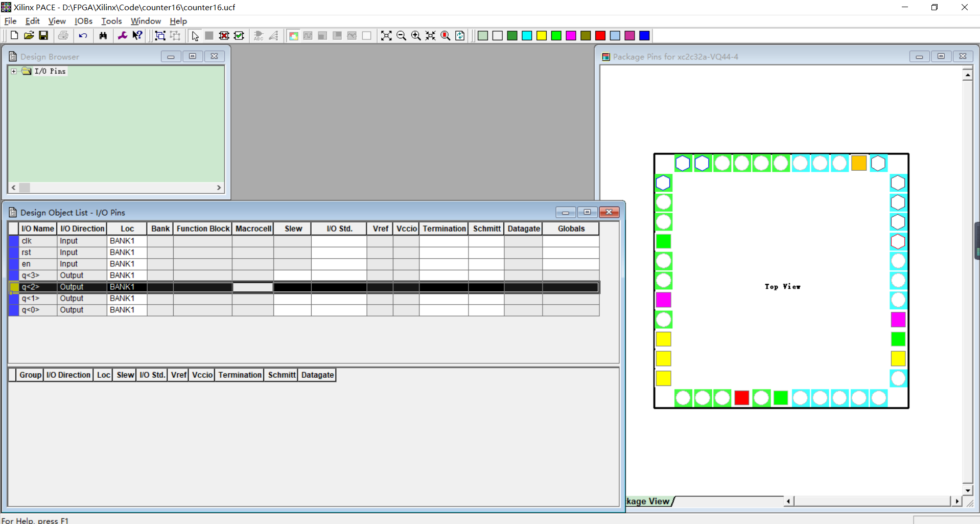Select the pointer arrow tool
This screenshot has height=524, width=980.
tap(195, 35)
